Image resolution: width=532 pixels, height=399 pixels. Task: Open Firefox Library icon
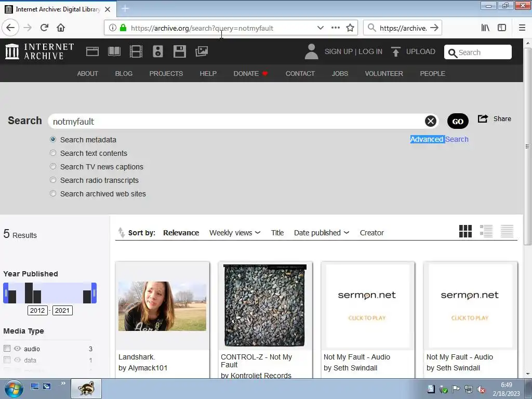tap(485, 28)
